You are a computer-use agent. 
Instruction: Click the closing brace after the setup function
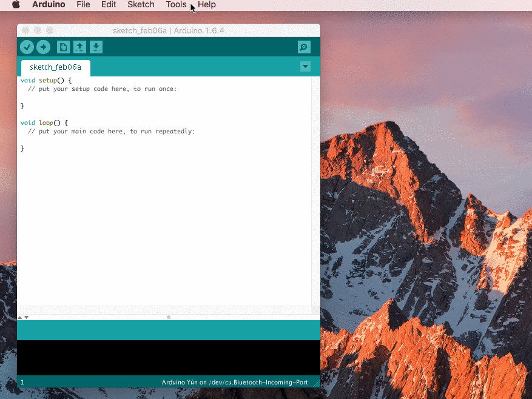tap(22, 106)
